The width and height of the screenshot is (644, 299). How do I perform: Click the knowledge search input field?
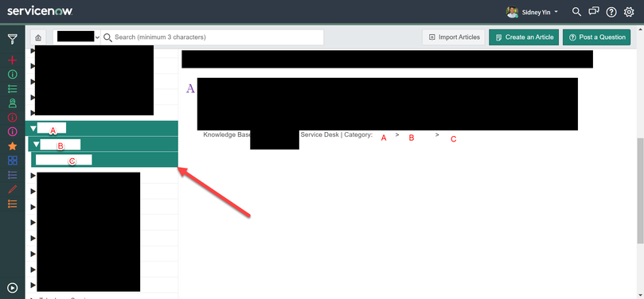pyautogui.click(x=213, y=37)
